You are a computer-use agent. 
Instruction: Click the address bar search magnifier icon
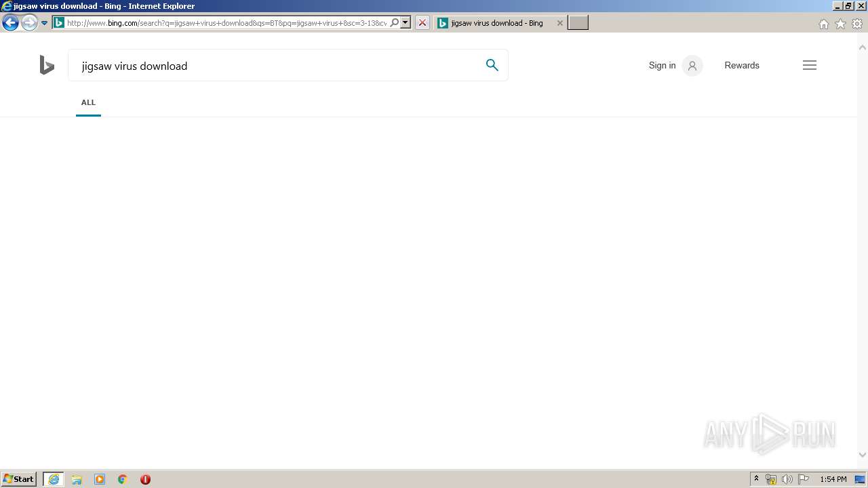(x=395, y=23)
